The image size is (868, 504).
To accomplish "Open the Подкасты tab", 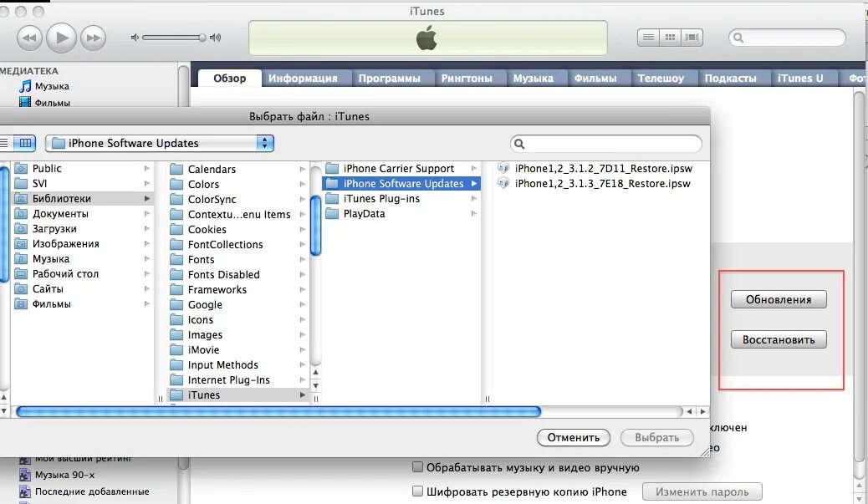I will pyautogui.click(x=733, y=78).
